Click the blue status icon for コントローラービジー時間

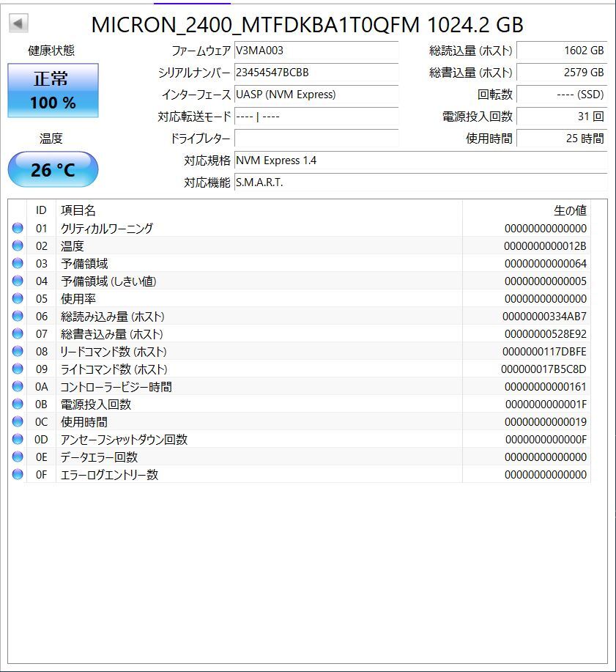click(x=18, y=386)
